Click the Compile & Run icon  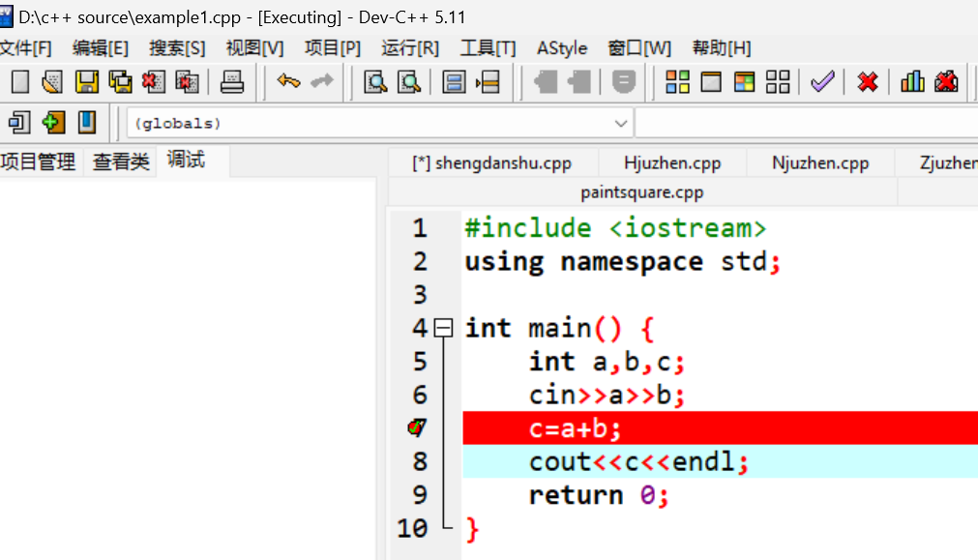pyautogui.click(x=744, y=81)
